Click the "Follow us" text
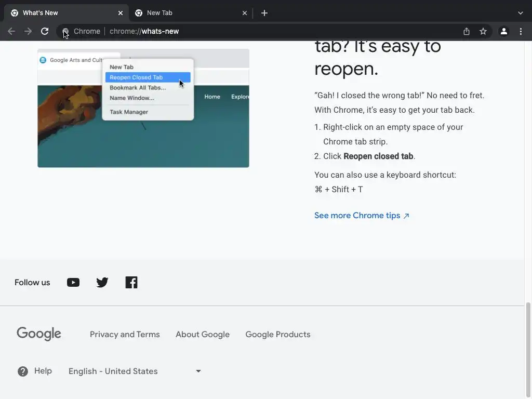Image resolution: width=532 pixels, height=399 pixels. 32,282
